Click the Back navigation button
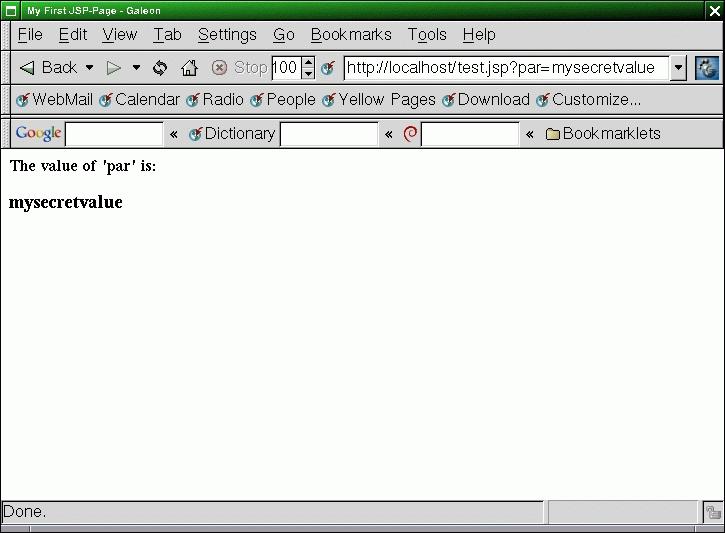The width and height of the screenshot is (725, 533). tap(48, 68)
